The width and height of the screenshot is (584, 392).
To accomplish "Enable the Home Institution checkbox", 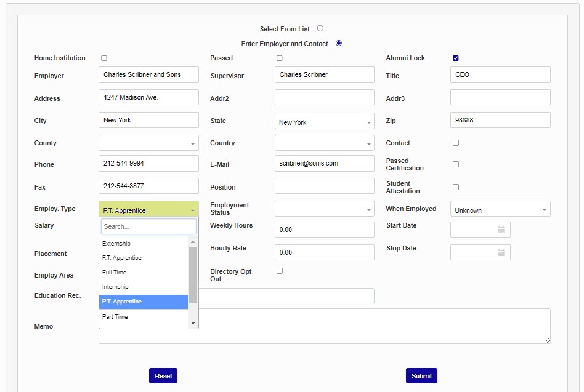I will [104, 58].
